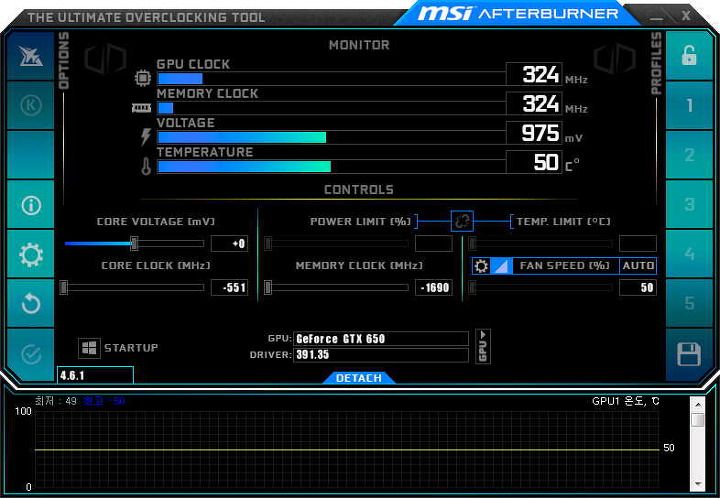Click the GeForce GTX 650 GPU field
This screenshot has height=498, width=720.
(381, 339)
